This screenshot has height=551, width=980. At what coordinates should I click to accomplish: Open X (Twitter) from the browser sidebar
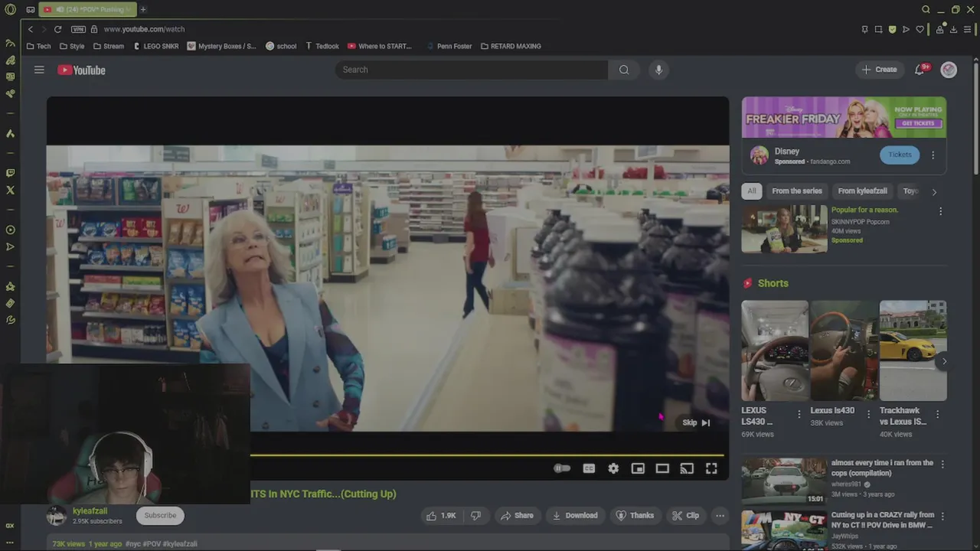click(10, 190)
